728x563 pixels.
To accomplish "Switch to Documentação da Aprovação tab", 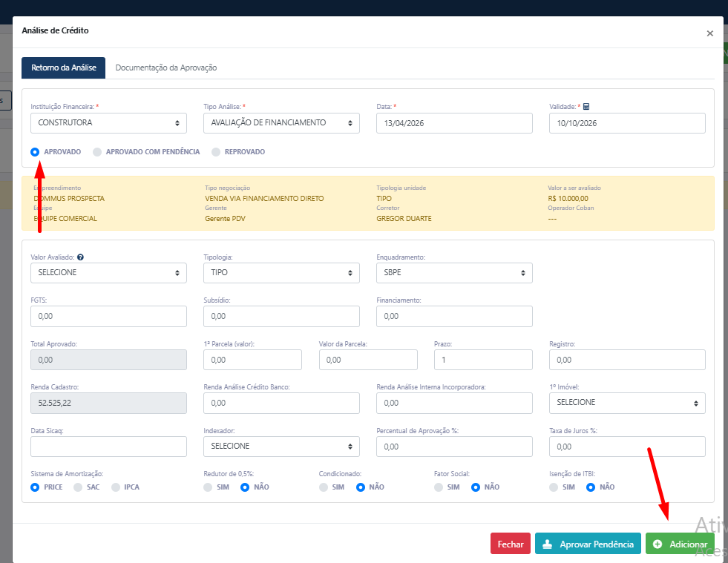I will click(x=166, y=68).
